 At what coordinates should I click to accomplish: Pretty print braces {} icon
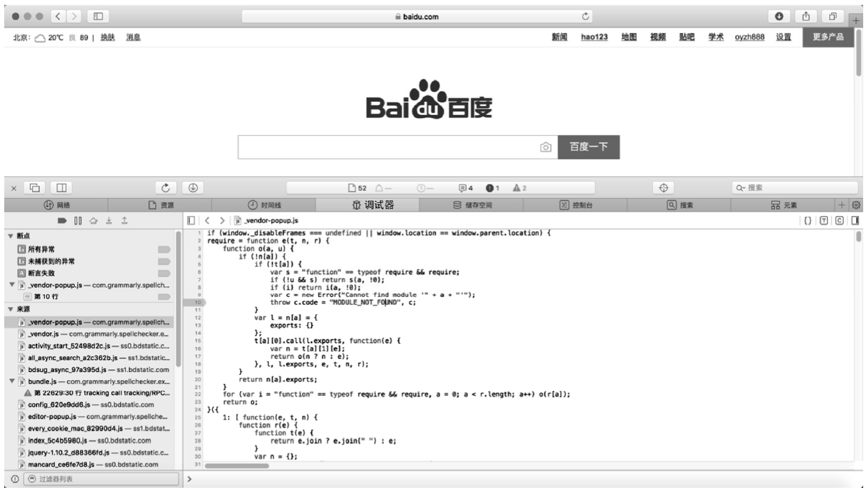point(808,221)
